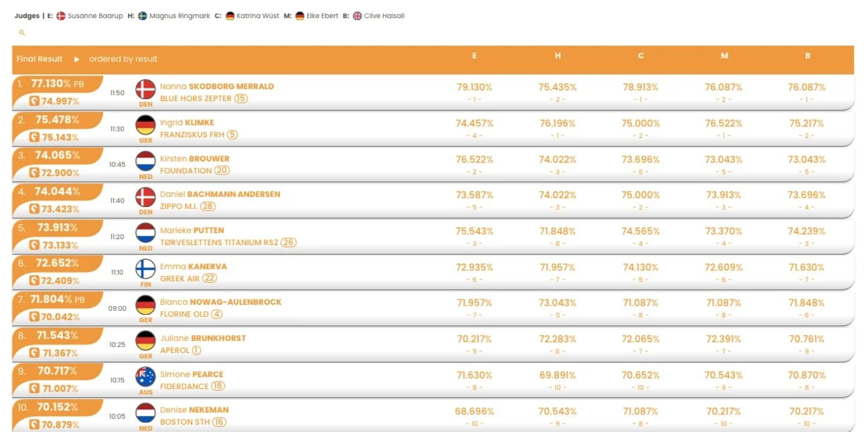Expand ordering options via 'ordered by result'
Viewport: 868px width, 432px height.
coord(123,59)
